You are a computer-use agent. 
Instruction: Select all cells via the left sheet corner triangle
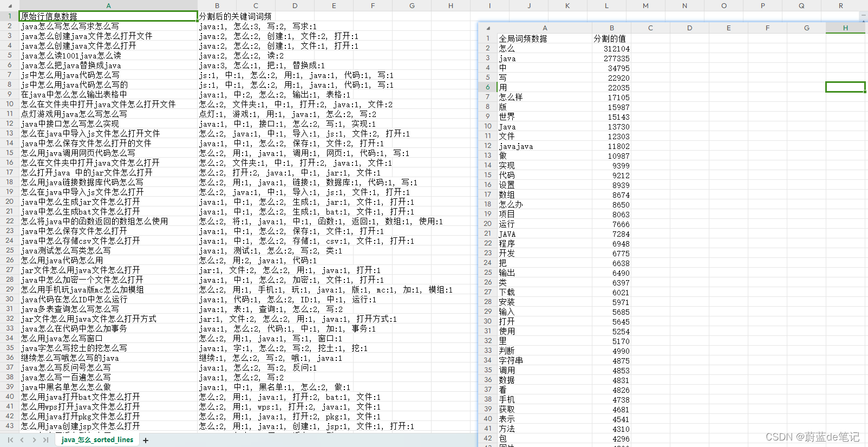click(x=9, y=5)
